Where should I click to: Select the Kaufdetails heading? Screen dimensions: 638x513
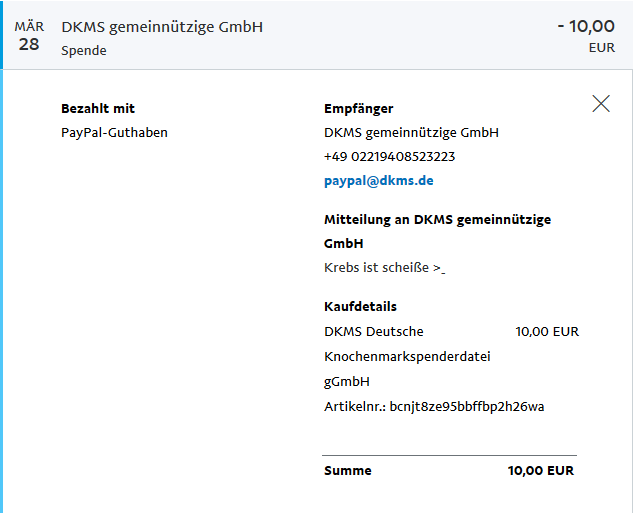360,306
